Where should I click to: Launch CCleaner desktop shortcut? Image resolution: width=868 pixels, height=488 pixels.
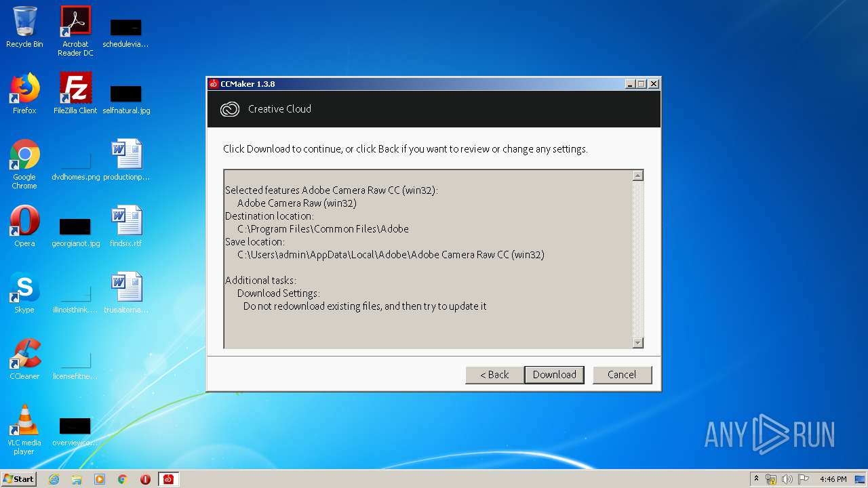(x=24, y=359)
